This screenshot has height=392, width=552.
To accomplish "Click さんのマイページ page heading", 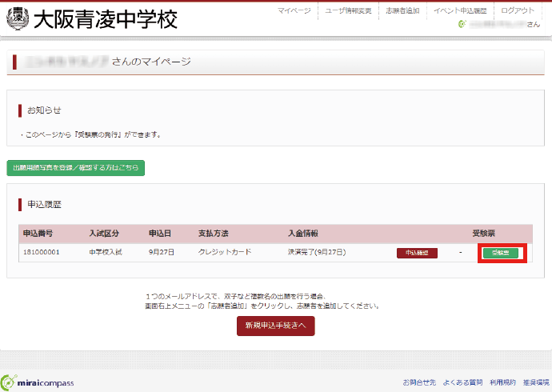I will (151, 62).
